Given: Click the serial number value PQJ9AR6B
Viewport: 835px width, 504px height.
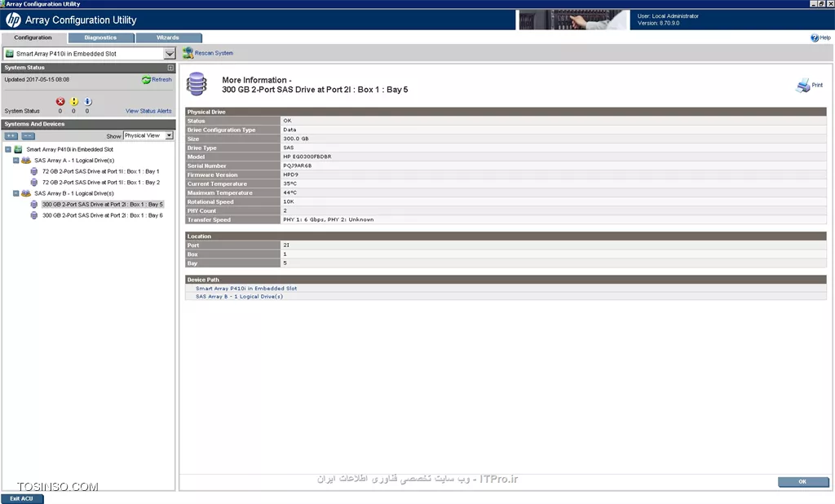Looking at the screenshot, I should click(x=297, y=166).
